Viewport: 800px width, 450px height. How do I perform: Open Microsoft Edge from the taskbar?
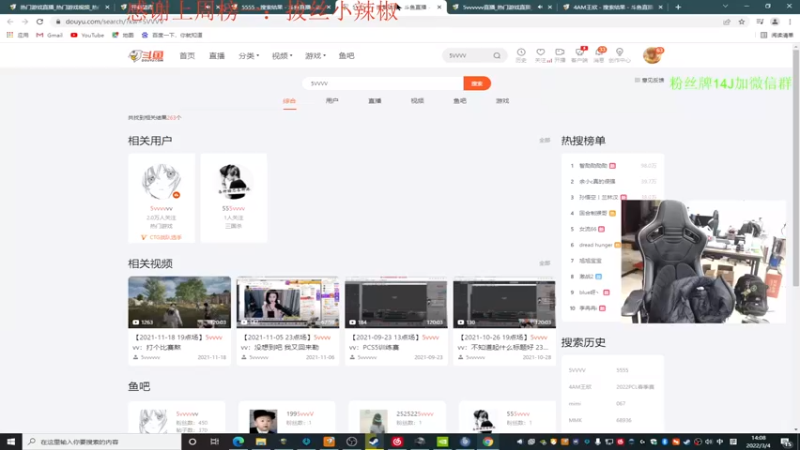(238, 441)
